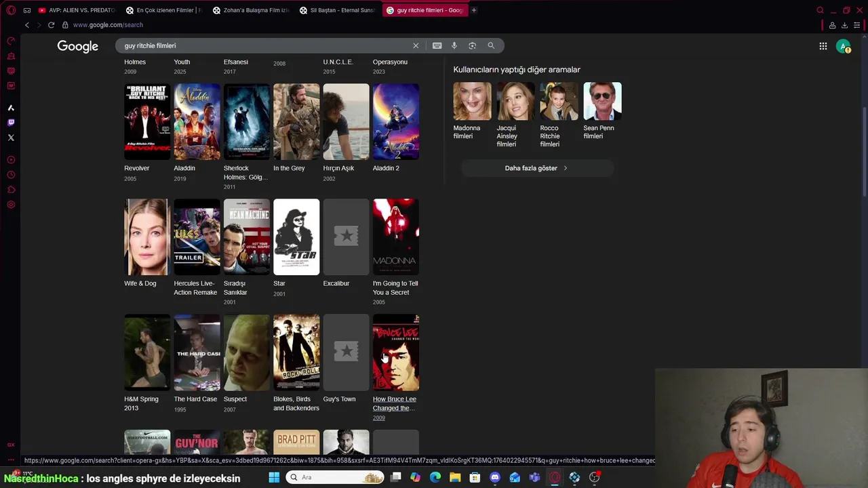Select the H&M Spring 2013 poster

pos(147,352)
